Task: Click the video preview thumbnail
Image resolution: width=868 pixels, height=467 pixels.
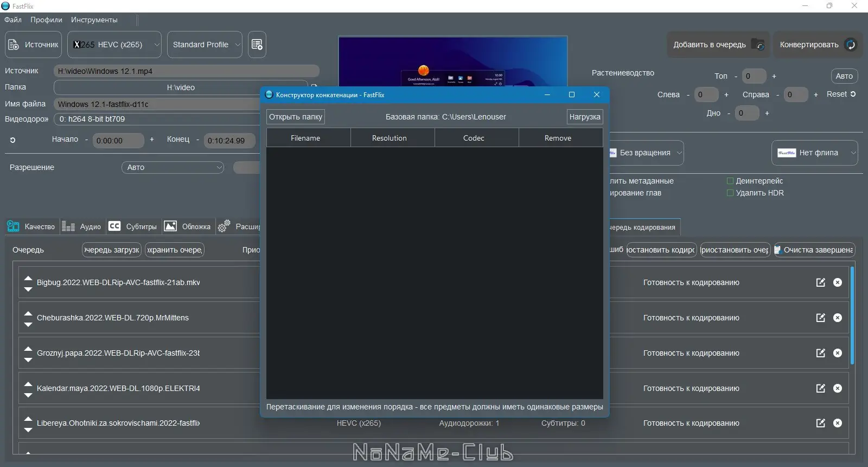Action: pyautogui.click(x=453, y=61)
